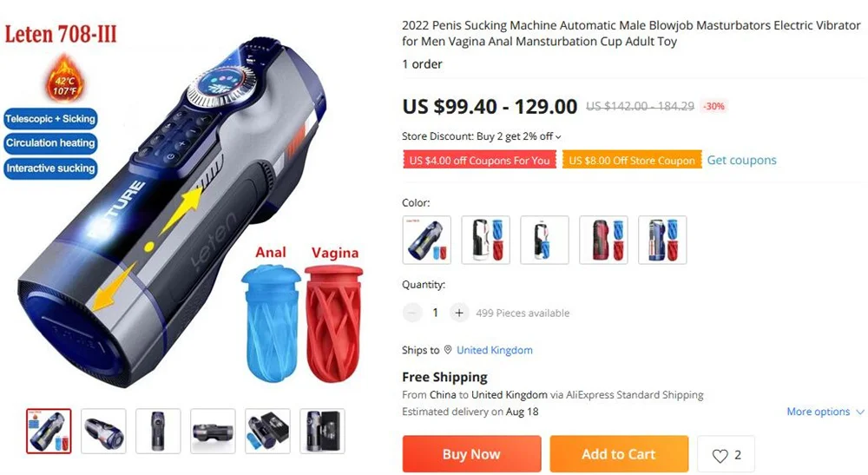Select the fifth color option swatch
Image resolution: width=868 pixels, height=475 pixels.
click(x=662, y=240)
